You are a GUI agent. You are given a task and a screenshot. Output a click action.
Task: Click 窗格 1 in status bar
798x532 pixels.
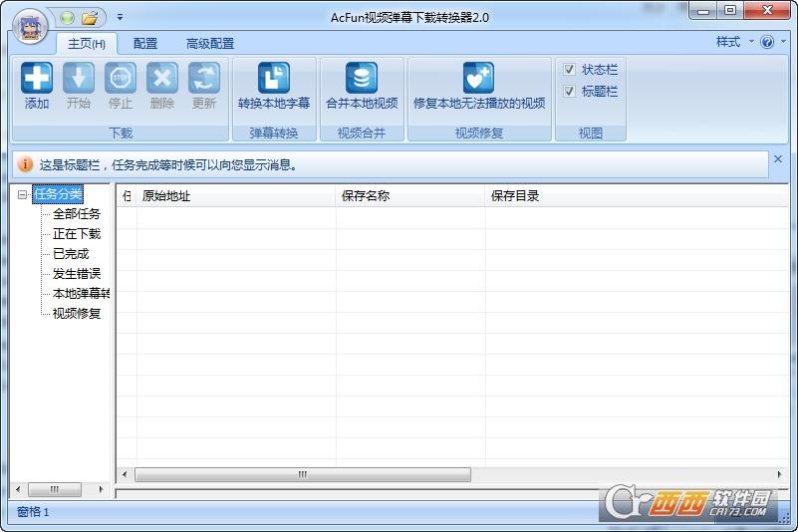(x=33, y=512)
